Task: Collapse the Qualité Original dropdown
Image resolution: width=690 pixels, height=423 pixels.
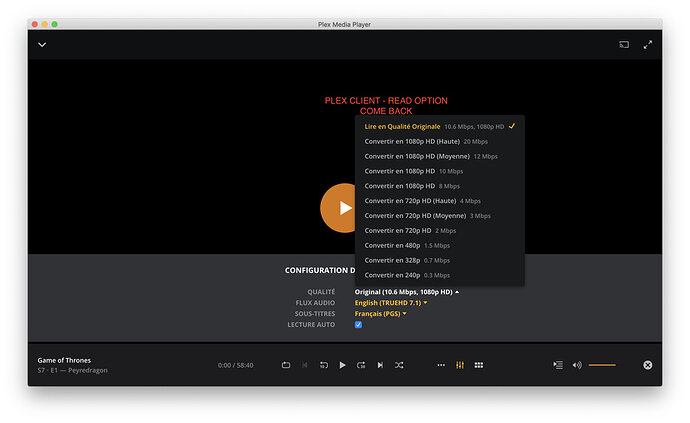Action: pos(407,292)
